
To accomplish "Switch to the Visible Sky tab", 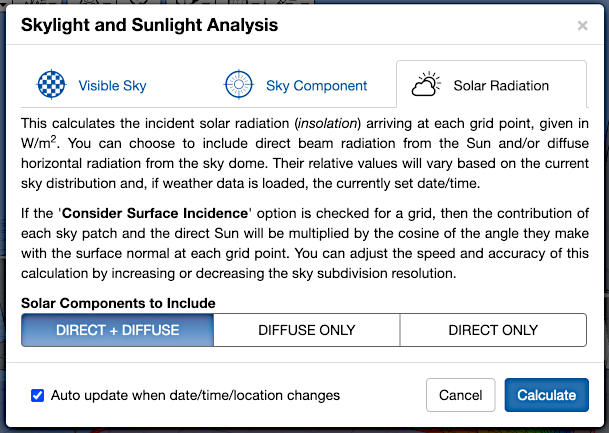I will pyautogui.click(x=112, y=86).
